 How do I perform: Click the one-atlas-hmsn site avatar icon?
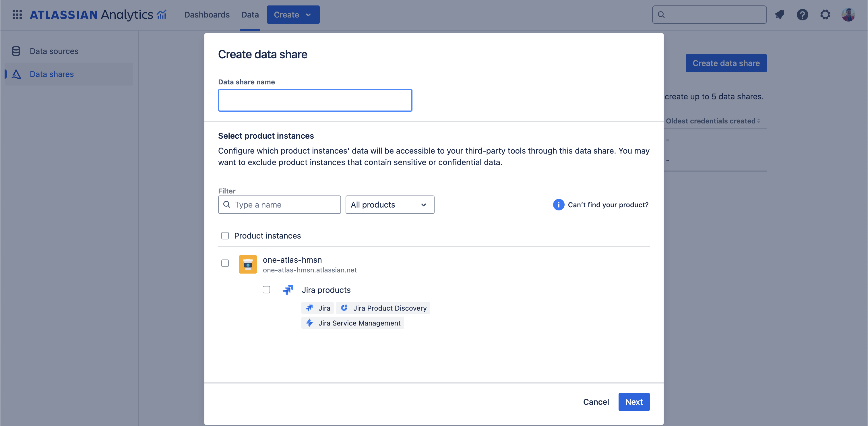click(248, 264)
